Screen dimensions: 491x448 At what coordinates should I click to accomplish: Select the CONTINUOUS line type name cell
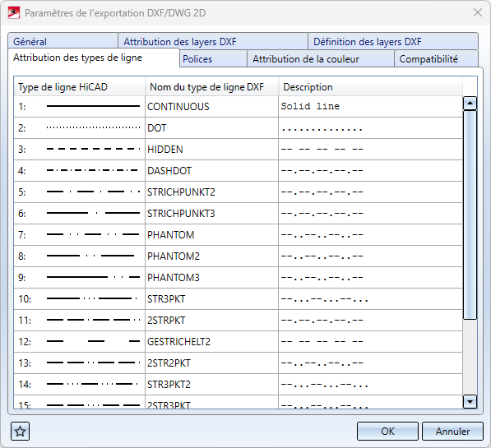[211, 106]
